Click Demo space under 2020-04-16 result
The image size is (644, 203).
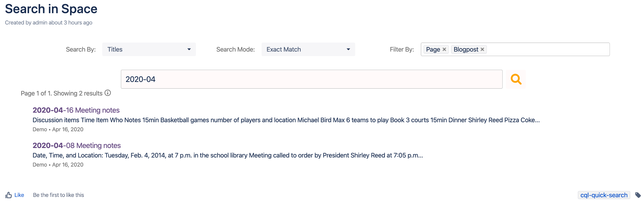(40, 129)
